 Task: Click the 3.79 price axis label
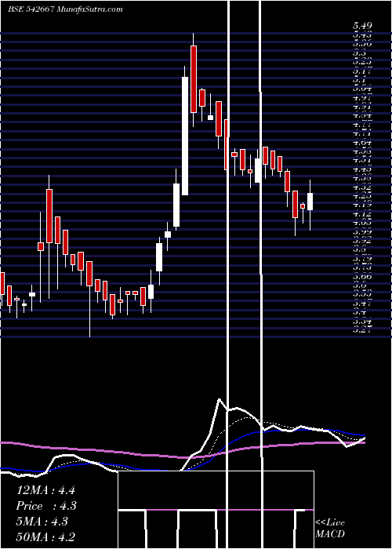tap(362, 259)
